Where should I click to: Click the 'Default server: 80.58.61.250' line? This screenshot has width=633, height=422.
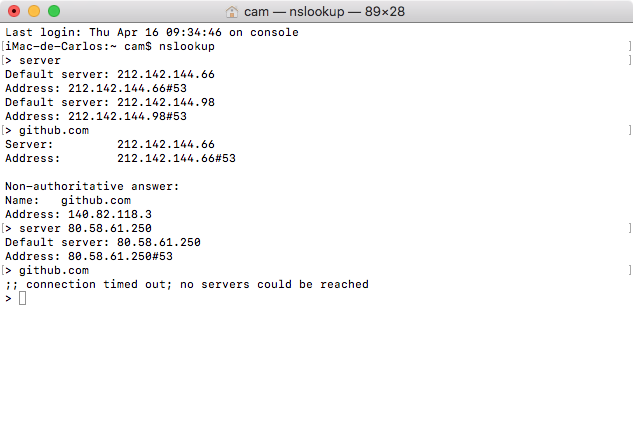[103, 242]
